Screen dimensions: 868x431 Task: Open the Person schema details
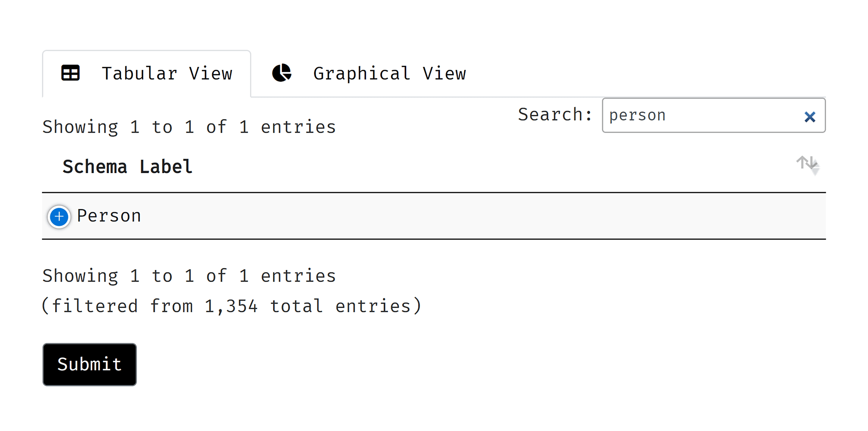click(x=59, y=215)
